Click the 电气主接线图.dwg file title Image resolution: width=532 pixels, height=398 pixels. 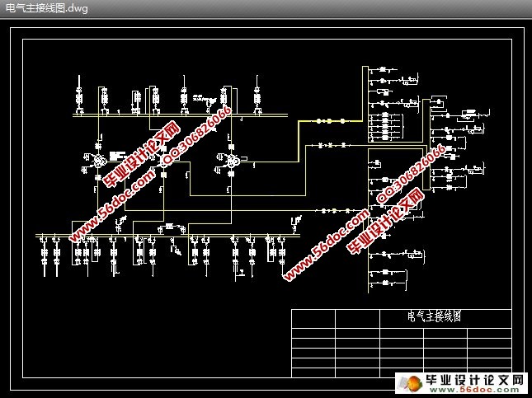(x=47, y=8)
